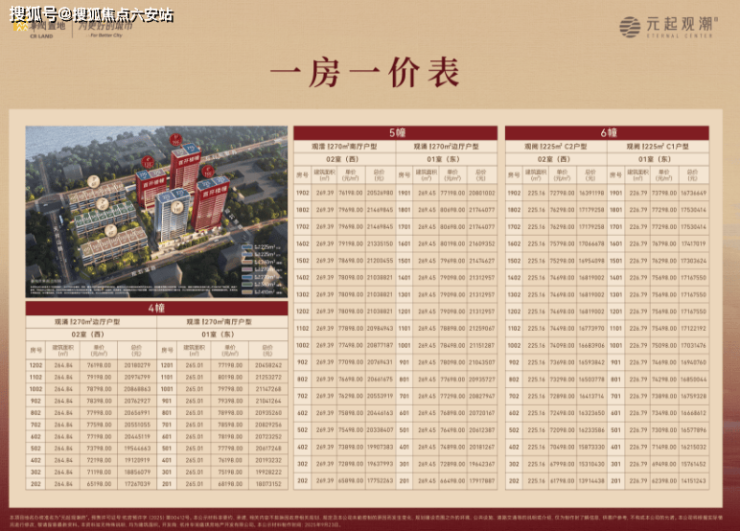Image resolution: width=740 pixels, height=531 pixels.
Task: Click the 6幢 C2户型 column header
Action: [555, 146]
